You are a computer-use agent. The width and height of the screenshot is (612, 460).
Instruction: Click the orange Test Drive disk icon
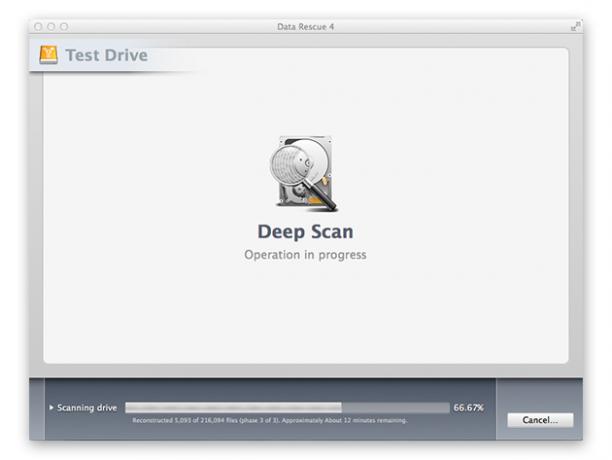[x=48, y=55]
